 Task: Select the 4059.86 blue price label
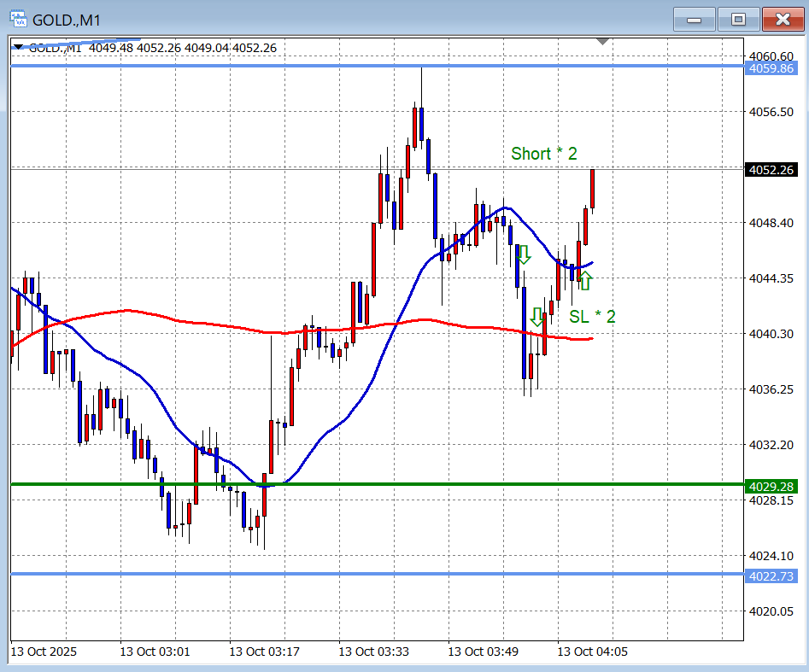[771, 68]
